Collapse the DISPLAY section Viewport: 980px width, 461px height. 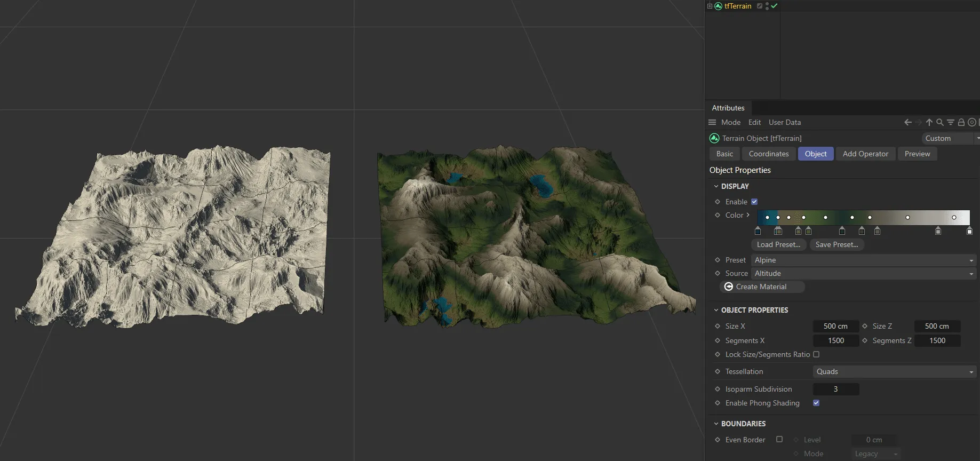coord(716,186)
